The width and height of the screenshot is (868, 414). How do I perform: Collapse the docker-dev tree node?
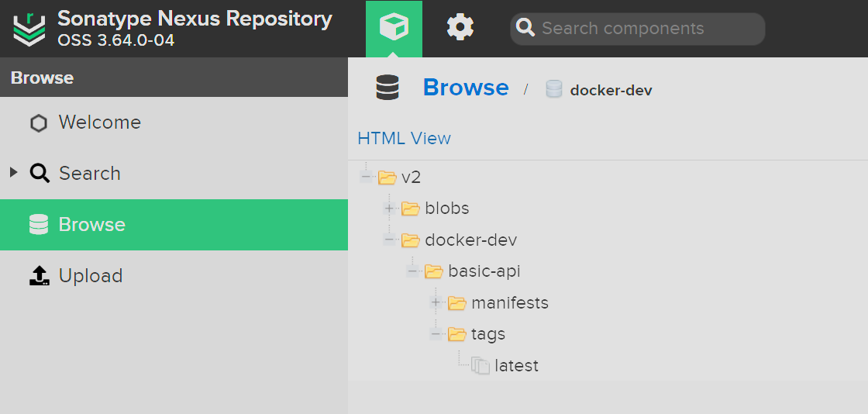click(389, 240)
